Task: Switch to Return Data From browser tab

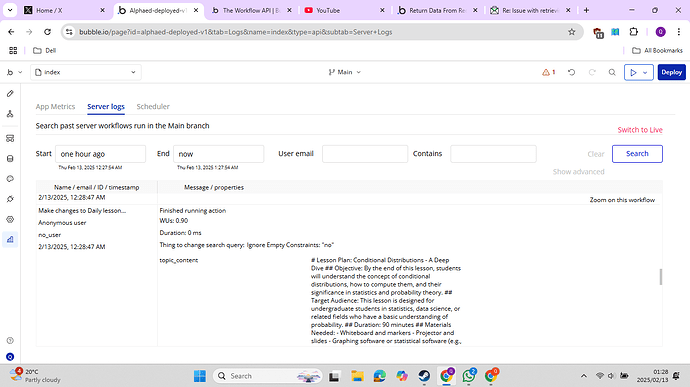Action: click(x=437, y=10)
